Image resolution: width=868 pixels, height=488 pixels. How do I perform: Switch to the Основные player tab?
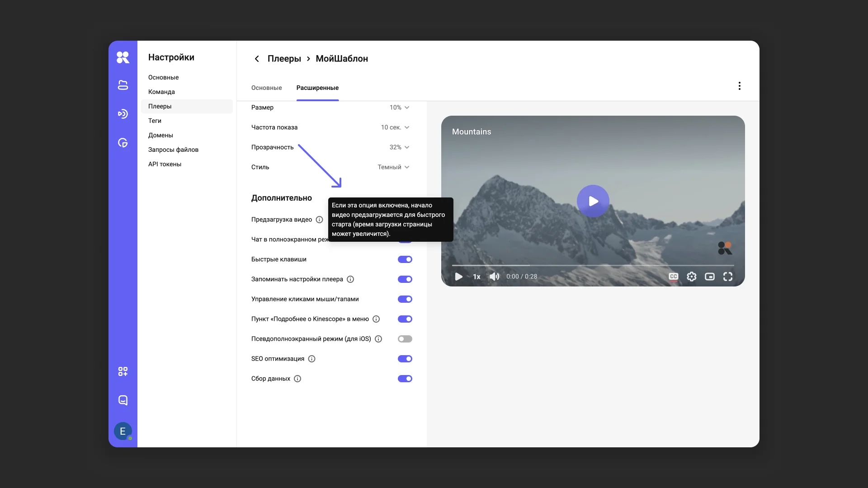point(266,88)
